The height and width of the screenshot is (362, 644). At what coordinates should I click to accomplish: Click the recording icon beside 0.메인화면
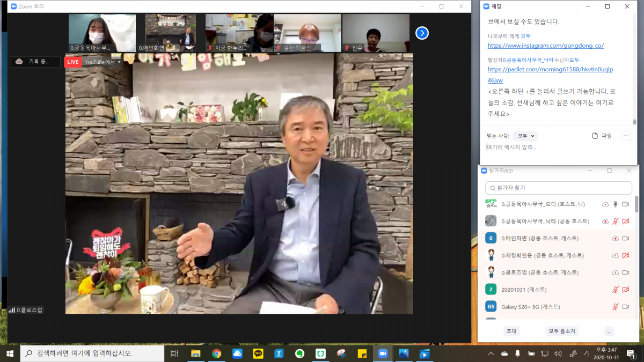(616, 239)
